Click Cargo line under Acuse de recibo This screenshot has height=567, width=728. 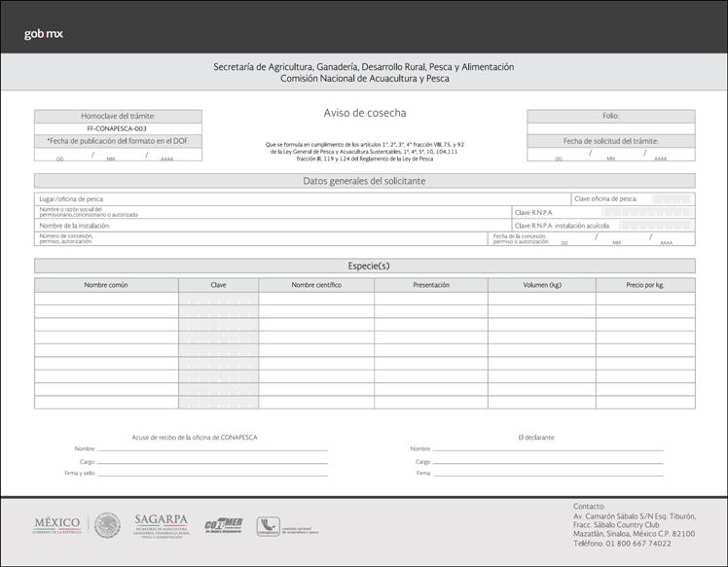point(212,462)
